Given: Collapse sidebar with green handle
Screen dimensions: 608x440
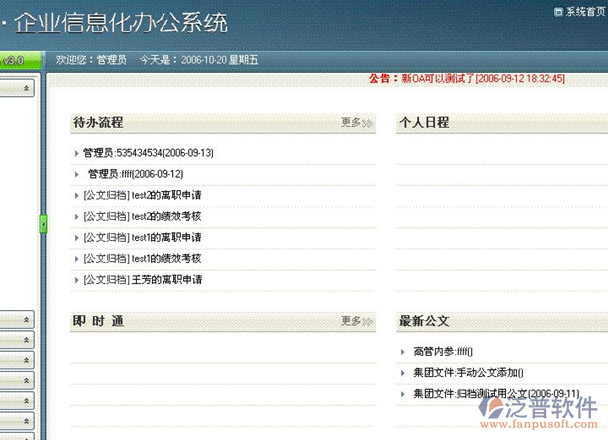Looking at the screenshot, I should (43, 224).
